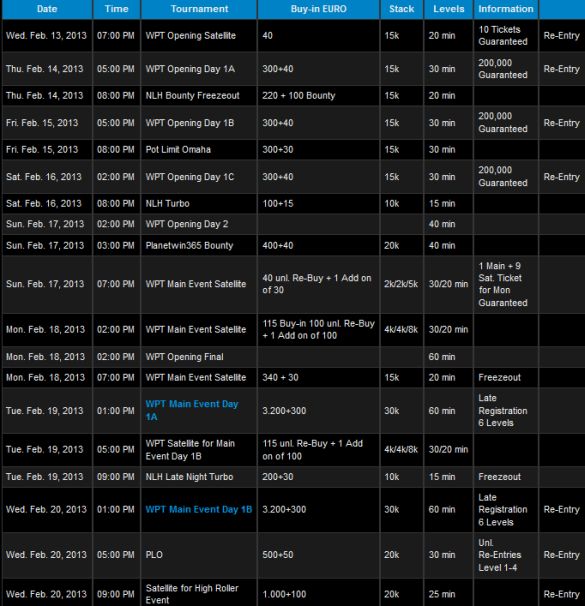Click the '340 + 30' buy-in value
This screenshot has width=585, height=606.
(x=280, y=378)
